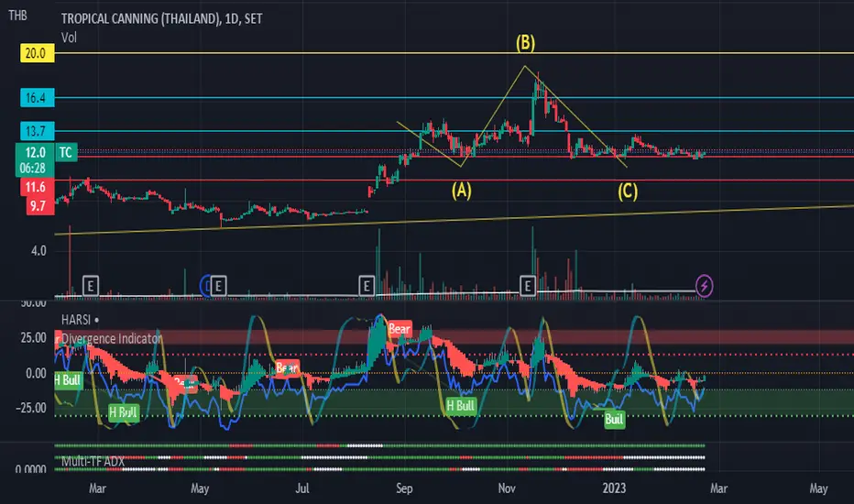Click the 9.7 red price label
Screen dimensions: 854x504
39,206
